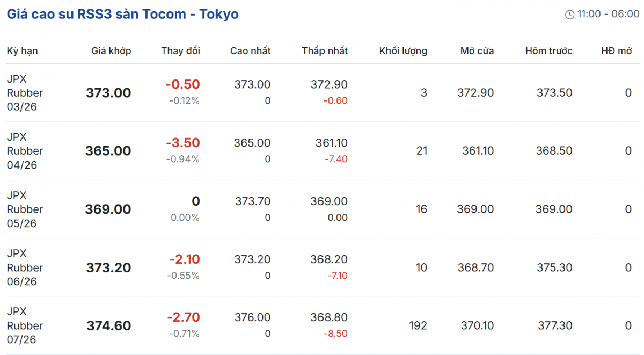Screen dimensions: 644x355
Task: Click the -3.50 change value
Action: (182, 143)
